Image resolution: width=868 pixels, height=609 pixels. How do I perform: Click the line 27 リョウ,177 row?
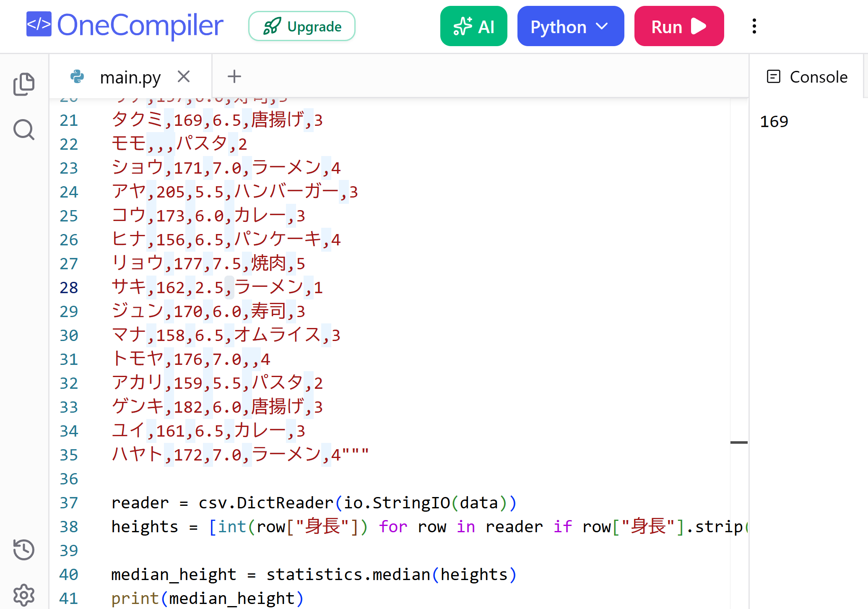208,264
